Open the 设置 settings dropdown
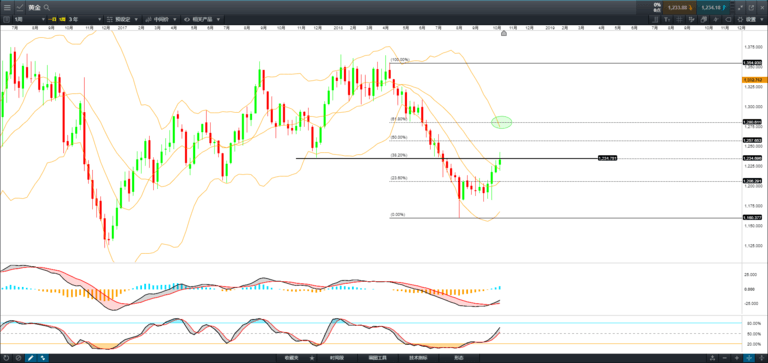This screenshot has width=768, height=363. [x=752, y=20]
